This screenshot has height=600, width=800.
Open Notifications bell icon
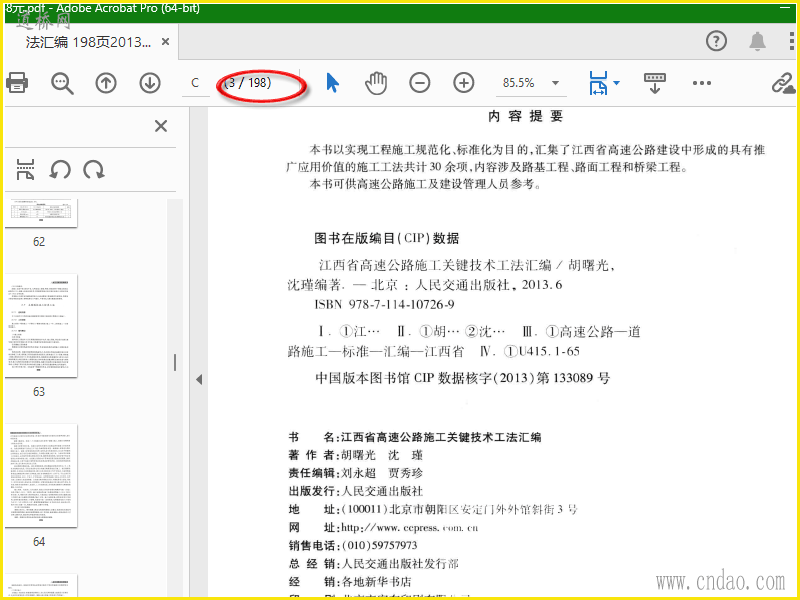pos(758,41)
